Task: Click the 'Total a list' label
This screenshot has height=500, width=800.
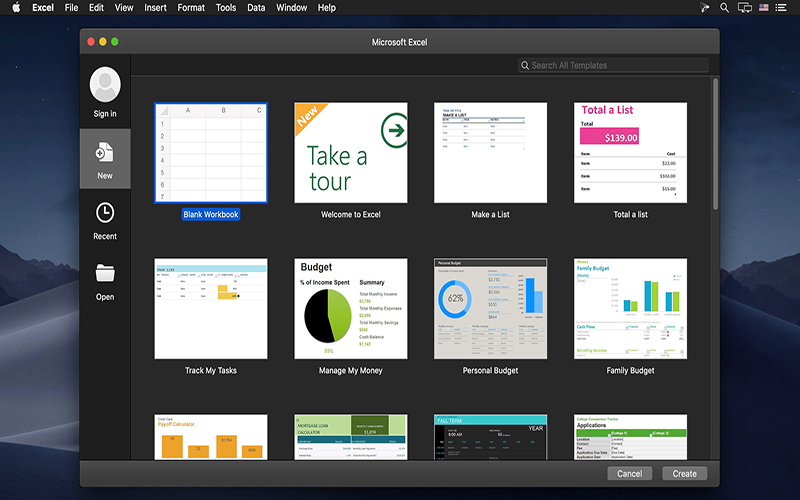Action: click(630, 214)
